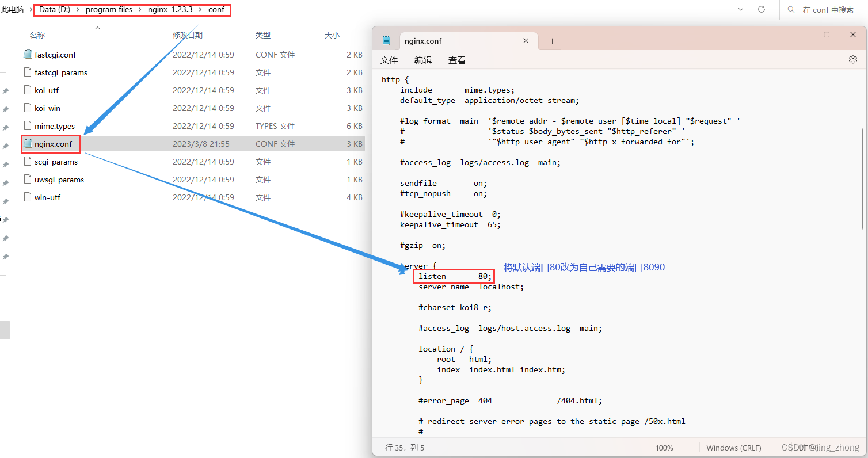Screen dimensions: 868x458
Task: Click 此电脑 in the address breadcrumb
Action: tap(13, 10)
